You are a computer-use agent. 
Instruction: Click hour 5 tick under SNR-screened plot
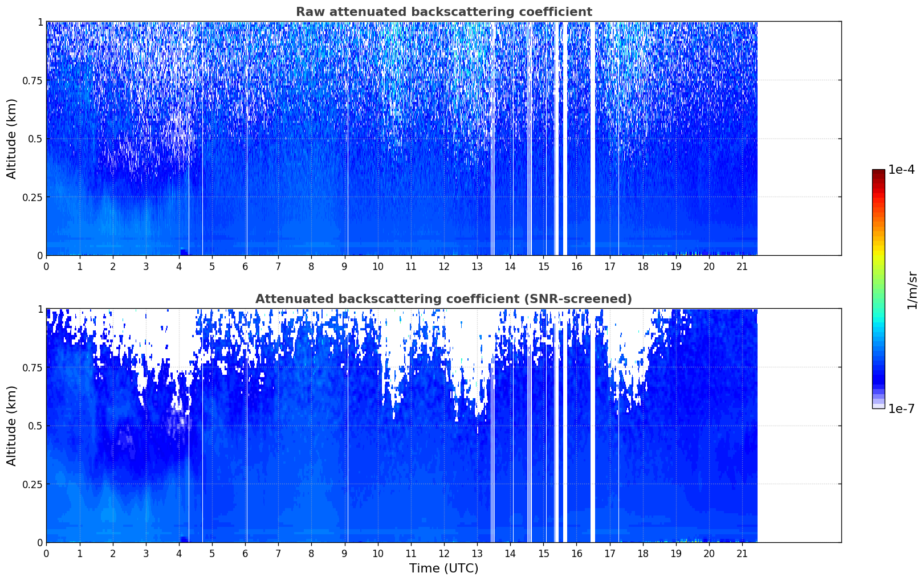click(x=212, y=553)
